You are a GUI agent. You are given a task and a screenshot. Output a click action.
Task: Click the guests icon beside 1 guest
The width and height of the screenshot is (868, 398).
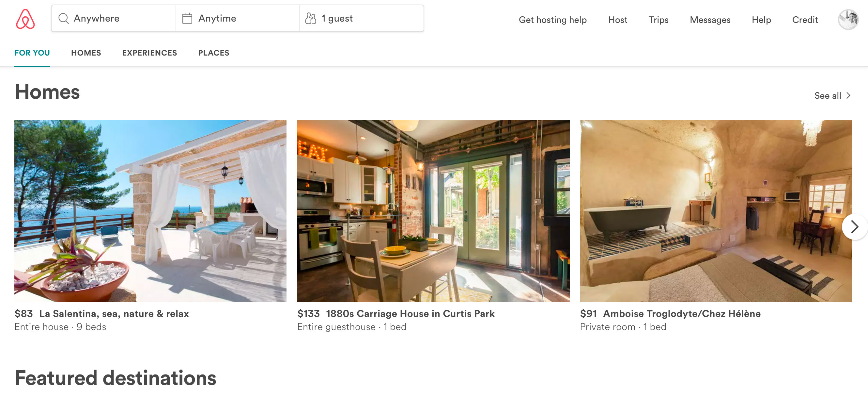coord(310,18)
